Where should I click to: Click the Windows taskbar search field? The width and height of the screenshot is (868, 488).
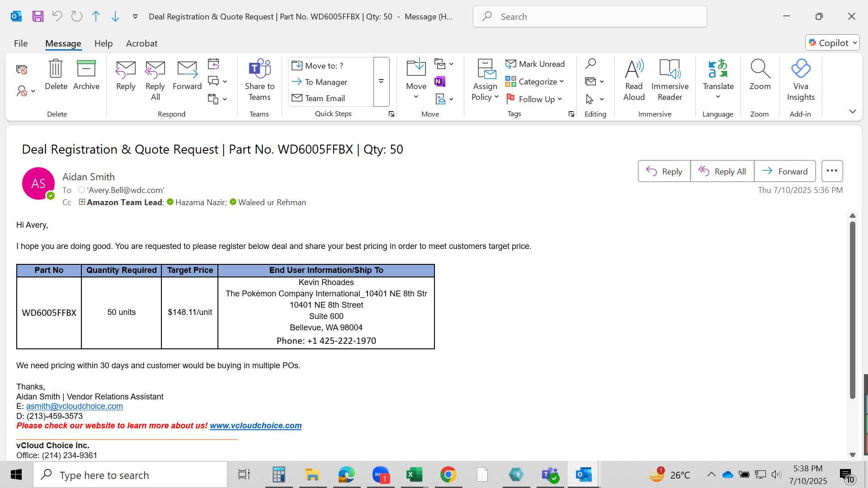click(130, 475)
